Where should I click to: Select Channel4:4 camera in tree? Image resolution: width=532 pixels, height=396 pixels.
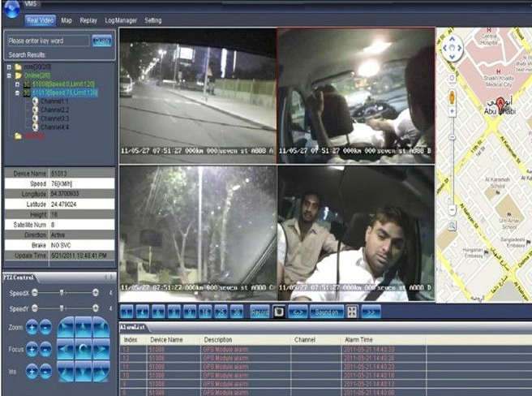pos(54,127)
